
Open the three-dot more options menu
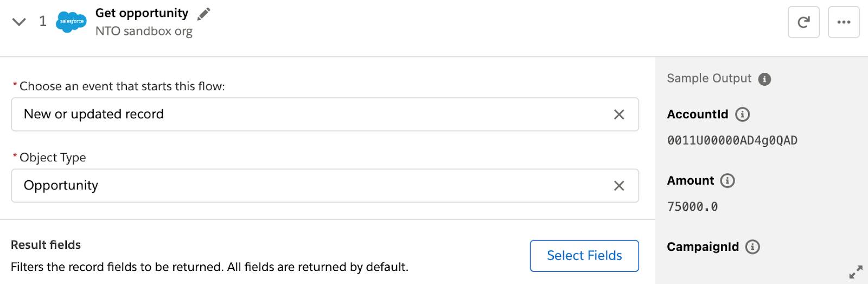[x=844, y=22]
